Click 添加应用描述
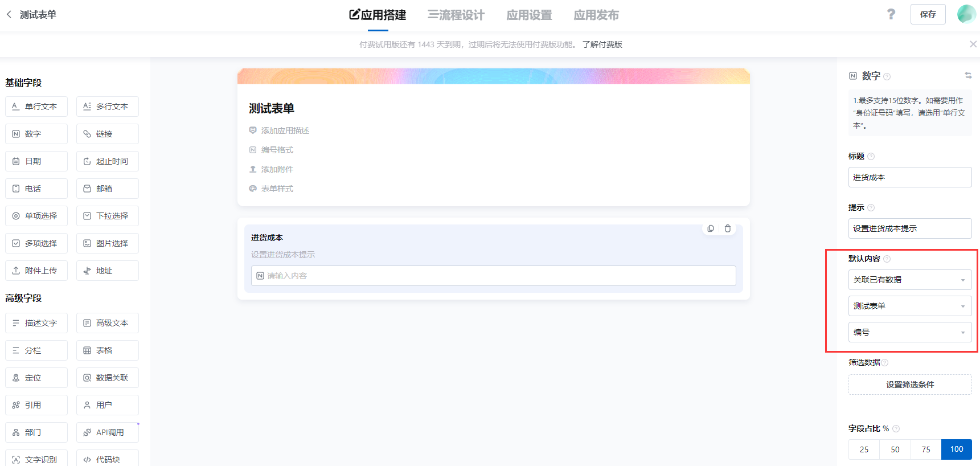This screenshot has height=466, width=980. tap(279, 130)
